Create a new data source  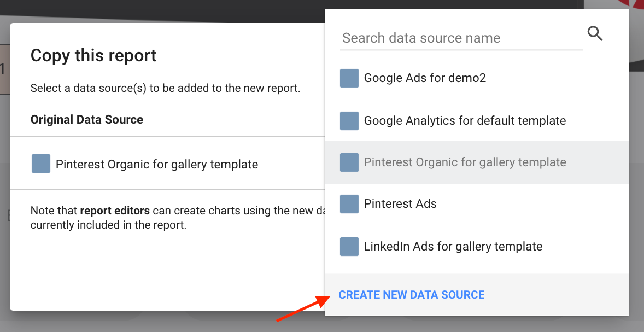pyautogui.click(x=412, y=295)
